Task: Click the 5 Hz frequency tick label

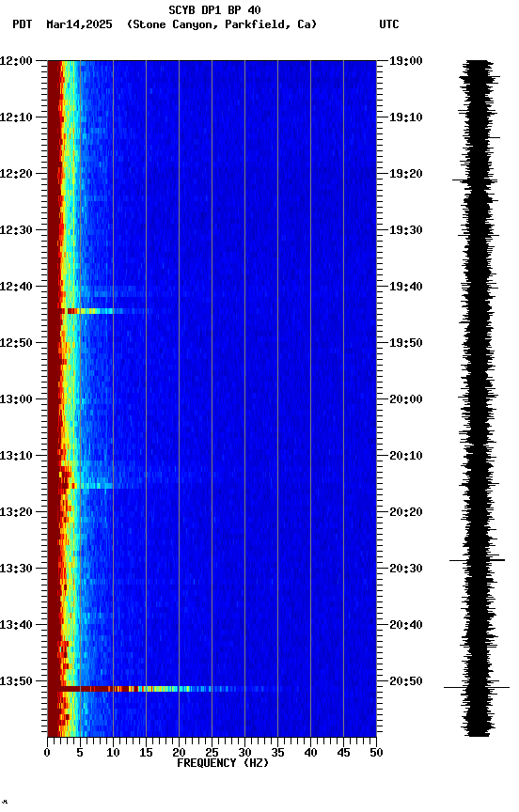Action: [x=80, y=753]
